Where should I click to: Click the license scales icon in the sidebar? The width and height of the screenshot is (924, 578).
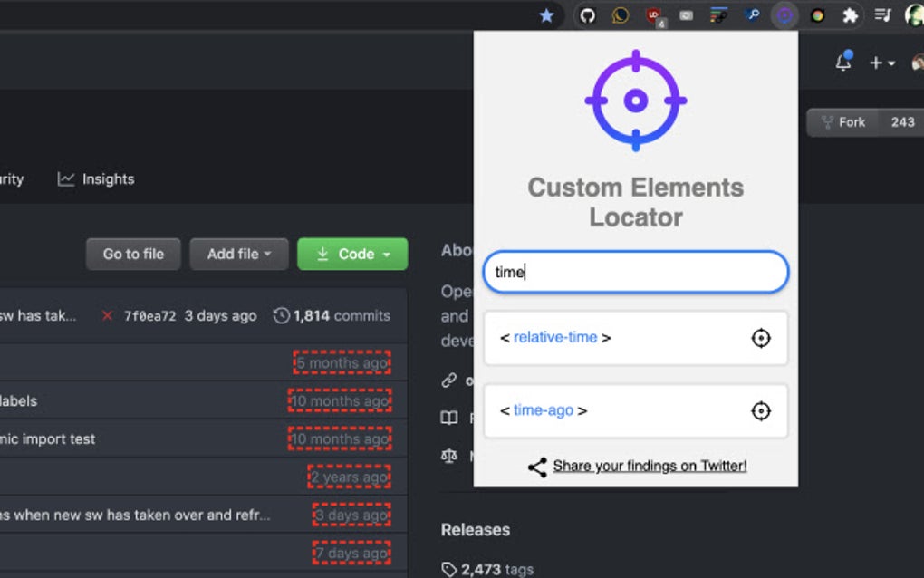pyautogui.click(x=449, y=456)
